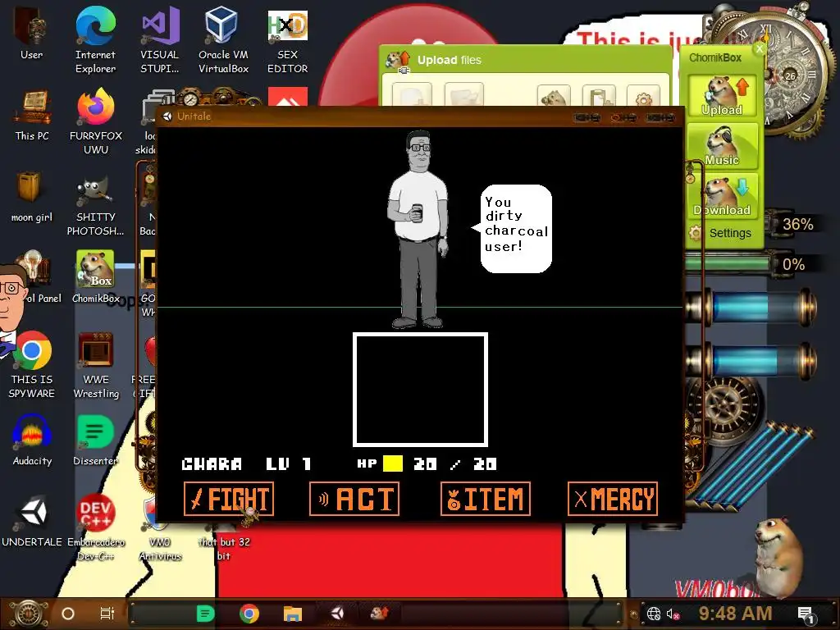Viewport: 840px width, 630px height.
Task: Open Dissenter desktop icon
Action: click(96, 440)
